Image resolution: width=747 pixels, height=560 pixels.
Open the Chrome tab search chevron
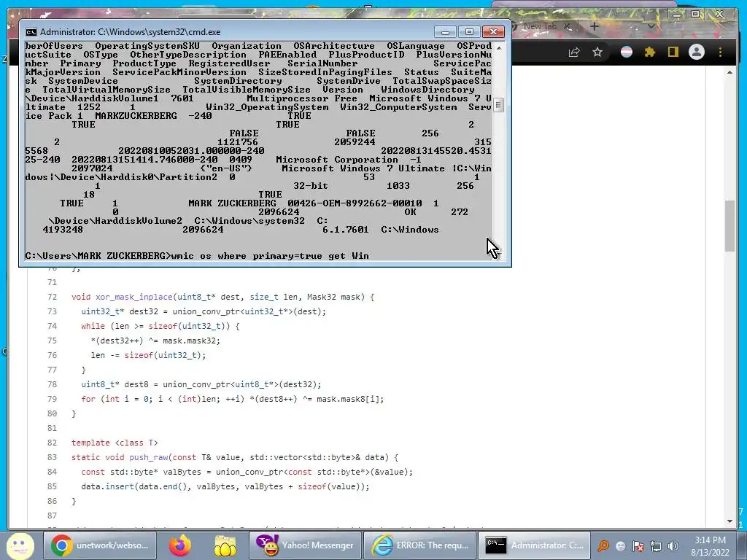pyautogui.click(x=651, y=27)
